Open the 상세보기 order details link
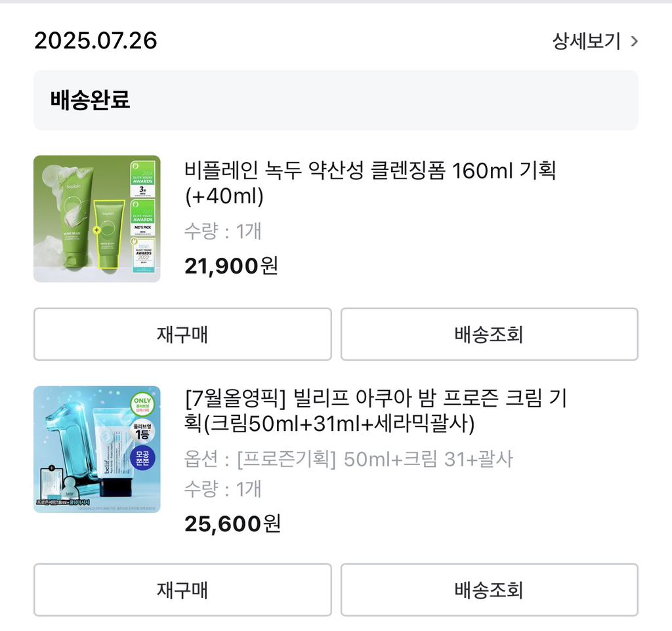The width and height of the screenshot is (672, 631). [586, 41]
